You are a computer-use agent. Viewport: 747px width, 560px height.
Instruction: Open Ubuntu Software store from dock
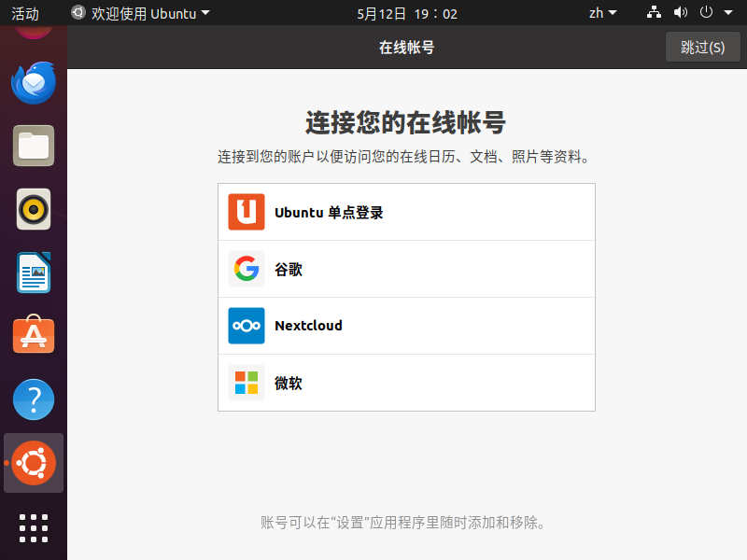point(34,334)
